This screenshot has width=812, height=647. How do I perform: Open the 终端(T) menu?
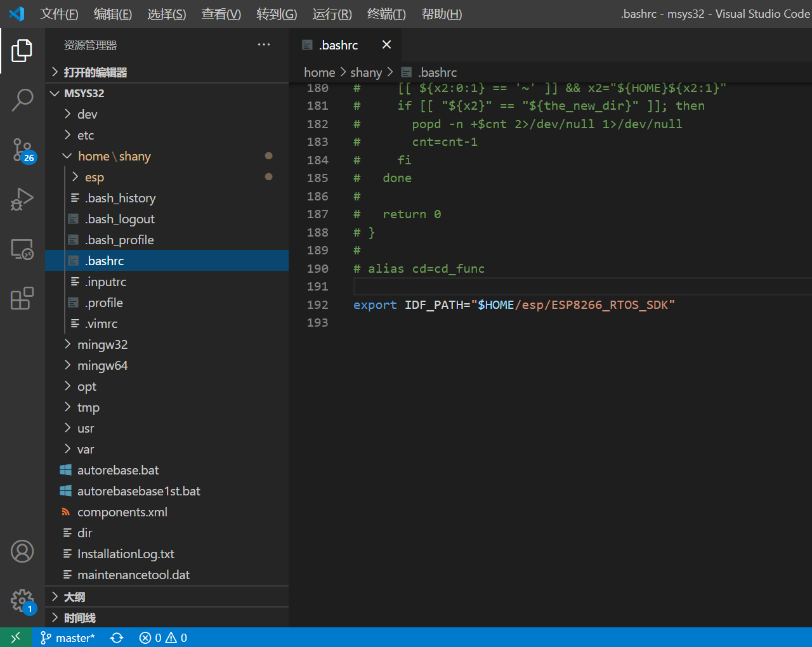(386, 14)
